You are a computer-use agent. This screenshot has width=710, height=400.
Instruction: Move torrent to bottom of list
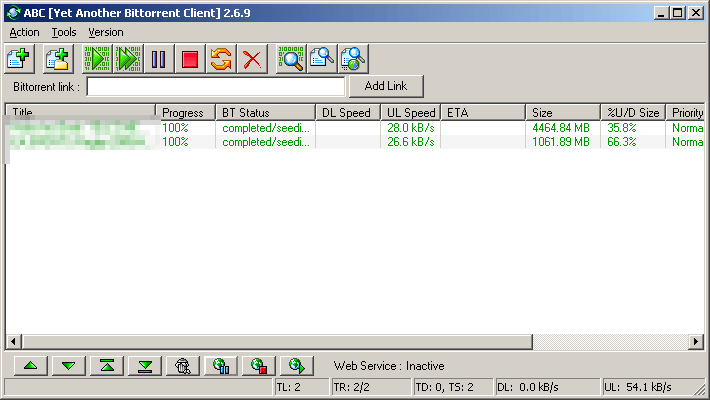145,366
